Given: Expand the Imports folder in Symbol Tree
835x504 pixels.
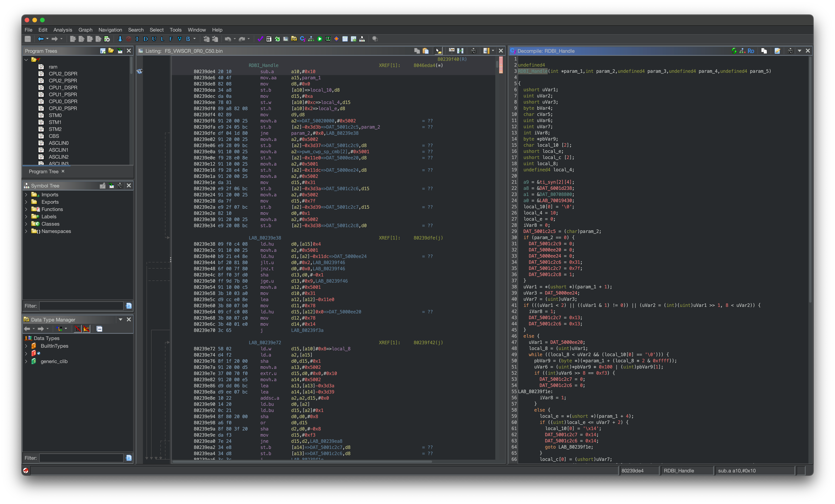Looking at the screenshot, I should point(26,195).
